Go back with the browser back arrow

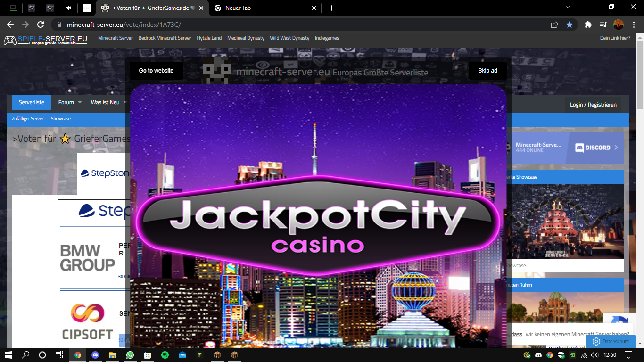10,25
